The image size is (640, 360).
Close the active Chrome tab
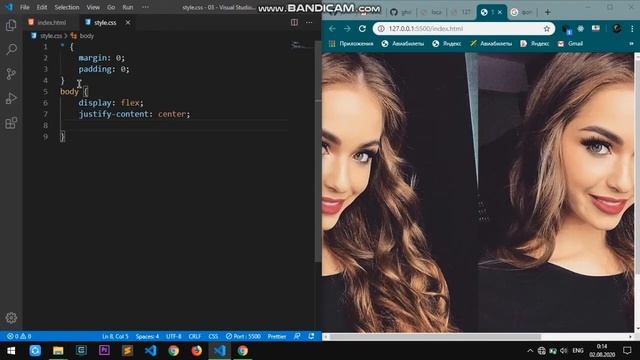click(x=500, y=12)
